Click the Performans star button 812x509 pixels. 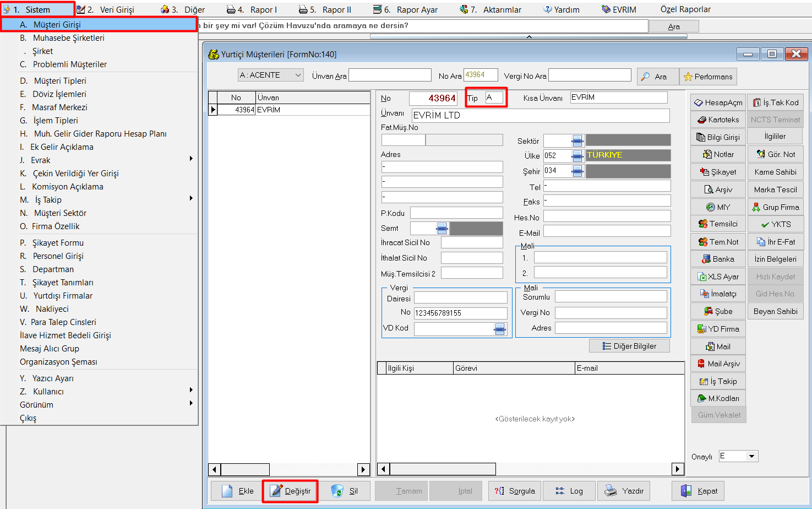point(708,77)
